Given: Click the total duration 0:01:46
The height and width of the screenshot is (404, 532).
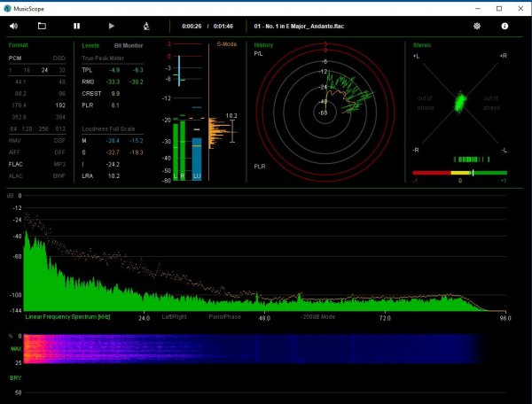Looking at the screenshot, I should click(223, 26).
